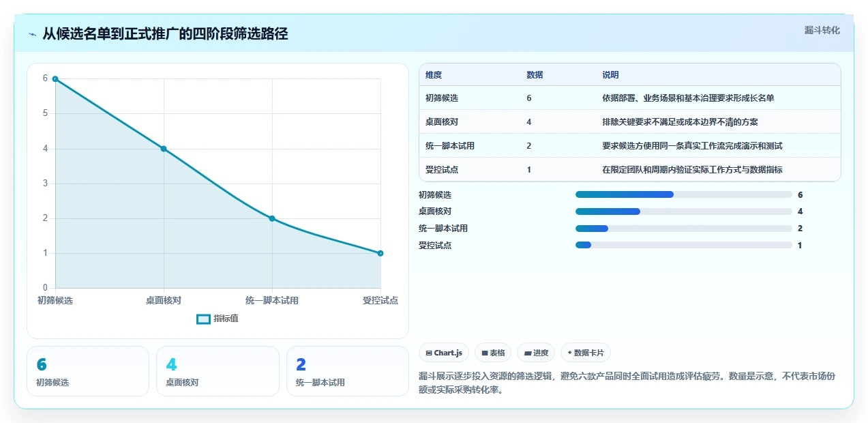
Task: Click the 说明 column header
Action: pos(610,75)
